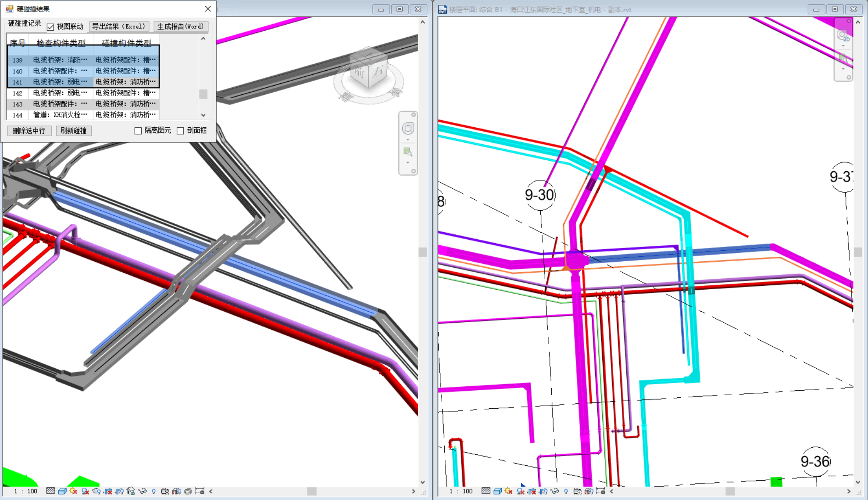
Task: Select collision row 139
Action: (83, 60)
